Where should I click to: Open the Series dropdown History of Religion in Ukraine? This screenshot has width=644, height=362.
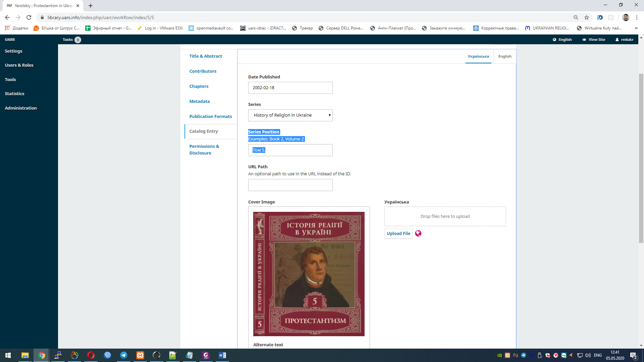(x=290, y=115)
